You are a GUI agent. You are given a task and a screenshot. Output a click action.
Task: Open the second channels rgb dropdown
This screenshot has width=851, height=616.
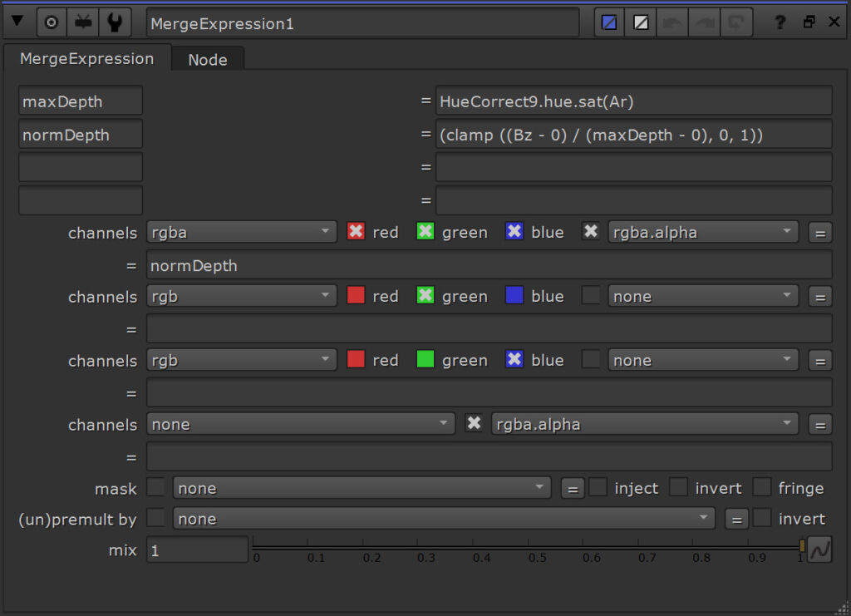click(x=242, y=296)
